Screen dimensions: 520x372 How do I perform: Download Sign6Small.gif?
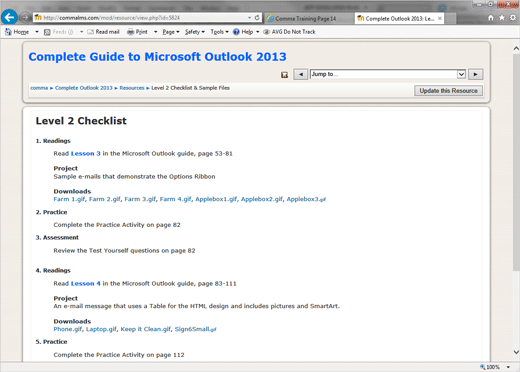[196, 329]
